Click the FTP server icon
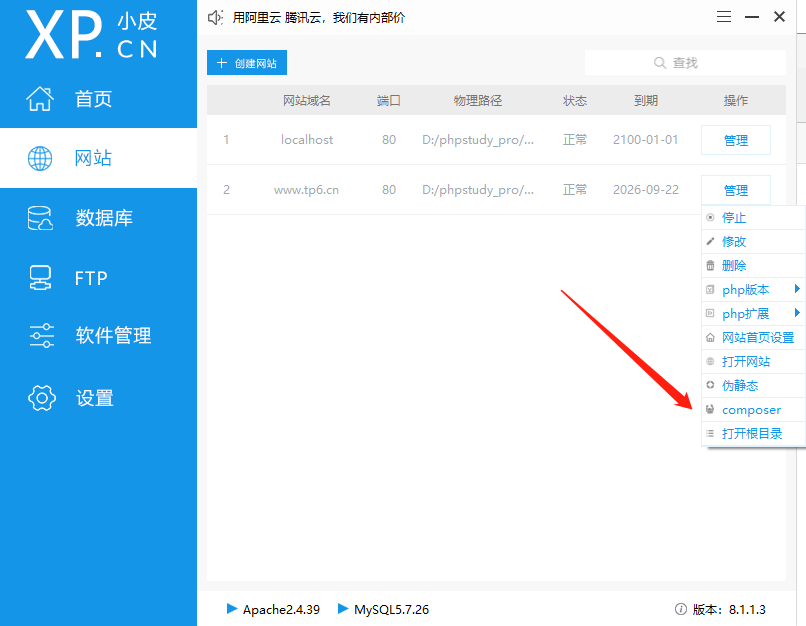 click(40, 278)
